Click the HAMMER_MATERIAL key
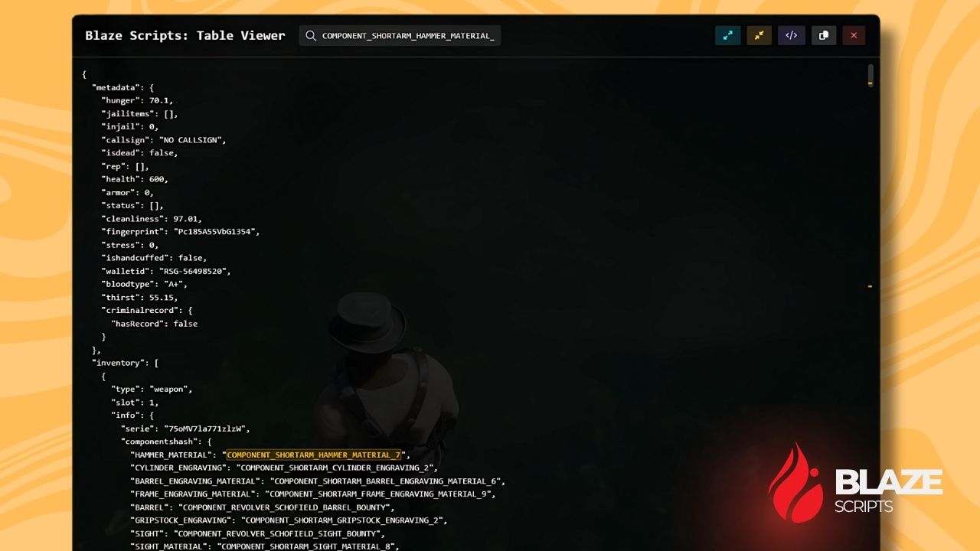Image resolution: width=980 pixels, height=551 pixels. [172, 454]
